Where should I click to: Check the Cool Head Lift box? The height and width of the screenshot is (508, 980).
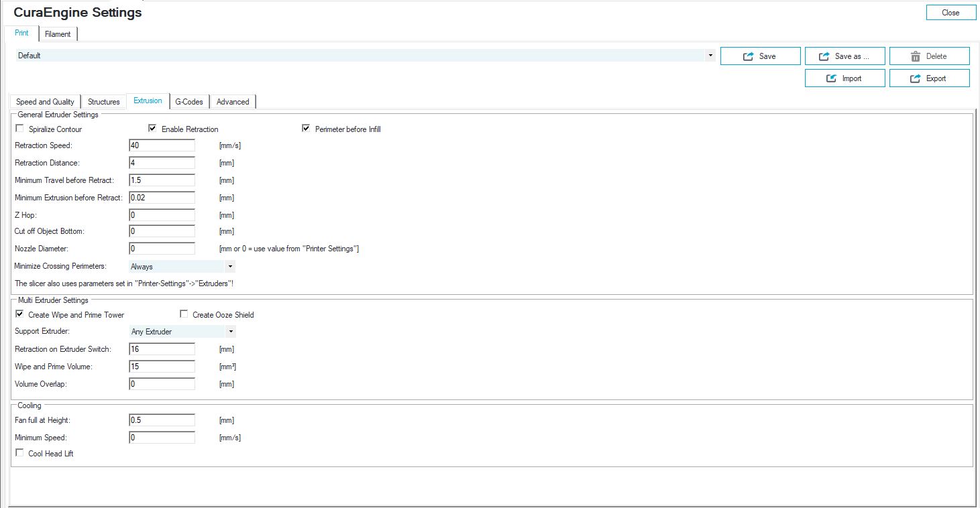click(x=19, y=453)
